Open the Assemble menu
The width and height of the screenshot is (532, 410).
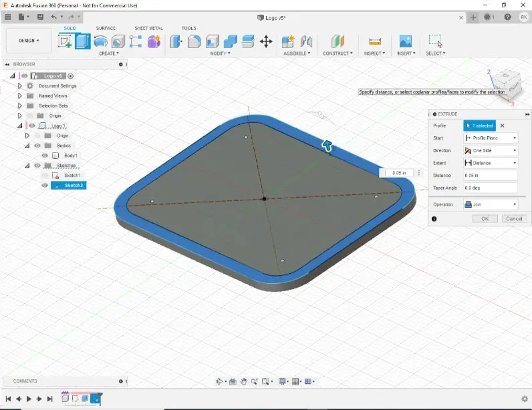pos(297,53)
